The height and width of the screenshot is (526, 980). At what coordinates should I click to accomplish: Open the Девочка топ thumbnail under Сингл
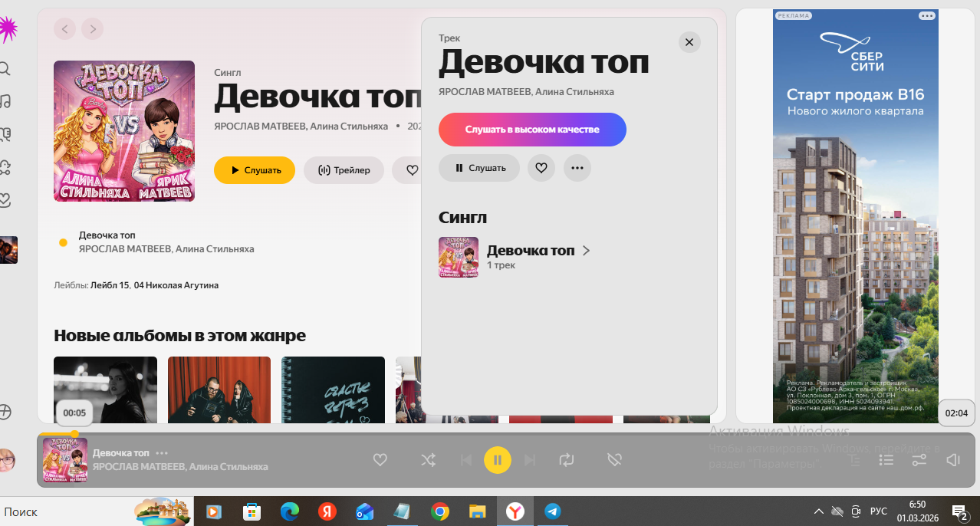[x=459, y=257]
